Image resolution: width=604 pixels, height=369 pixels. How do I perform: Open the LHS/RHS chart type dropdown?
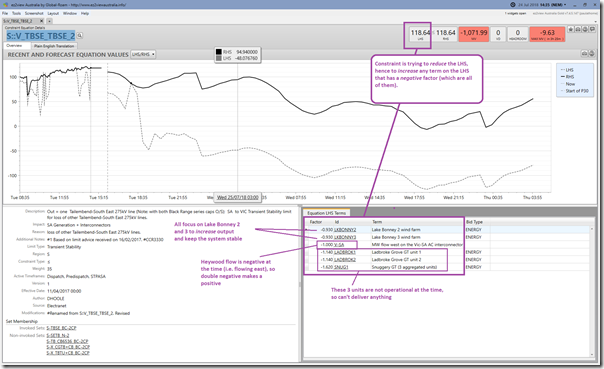click(x=143, y=54)
